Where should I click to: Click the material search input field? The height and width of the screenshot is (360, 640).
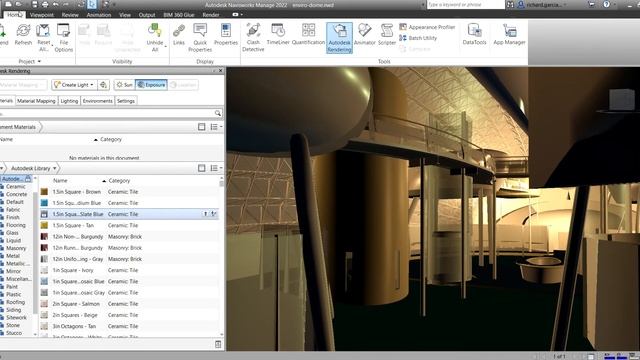(x=107, y=113)
